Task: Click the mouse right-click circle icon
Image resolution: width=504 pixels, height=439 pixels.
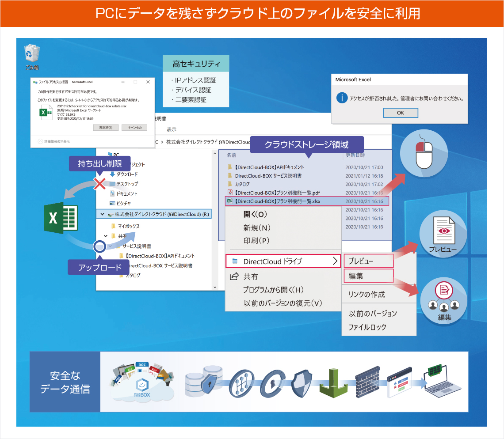Action: [424, 153]
